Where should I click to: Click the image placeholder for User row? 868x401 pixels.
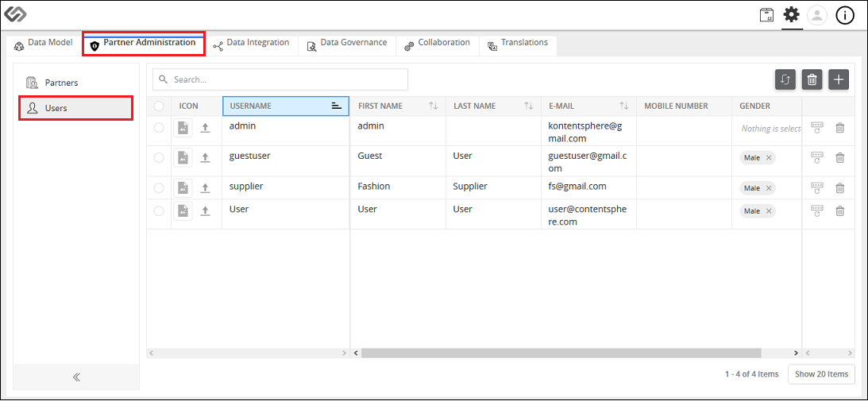(183, 211)
